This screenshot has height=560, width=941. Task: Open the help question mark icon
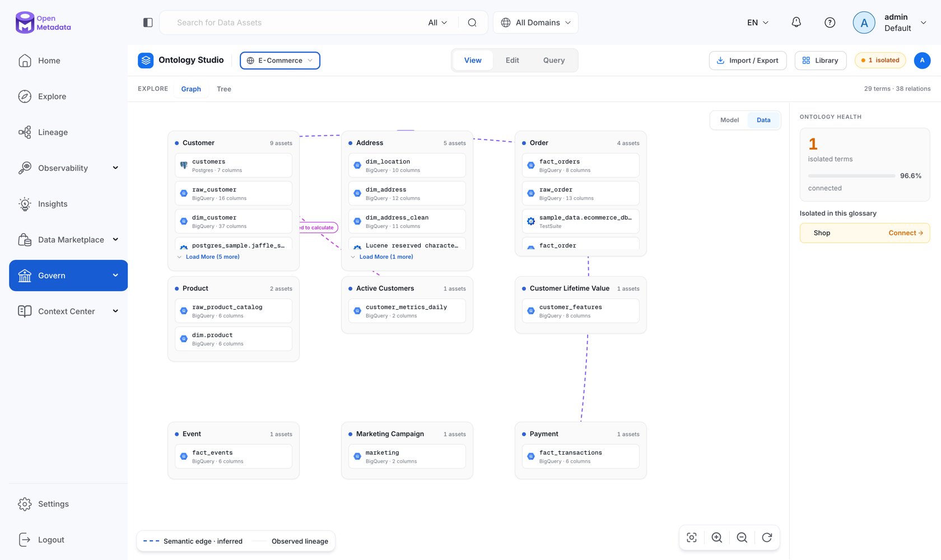tap(830, 22)
